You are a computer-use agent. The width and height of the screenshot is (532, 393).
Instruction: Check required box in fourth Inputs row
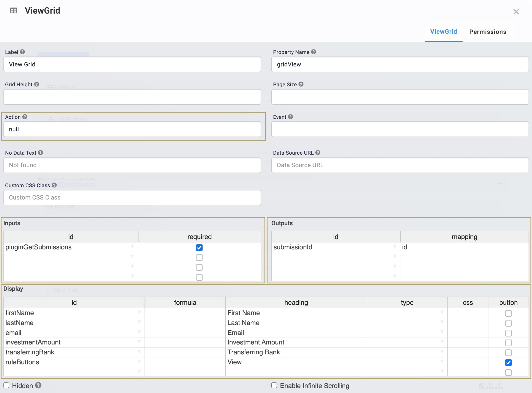[199, 277]
